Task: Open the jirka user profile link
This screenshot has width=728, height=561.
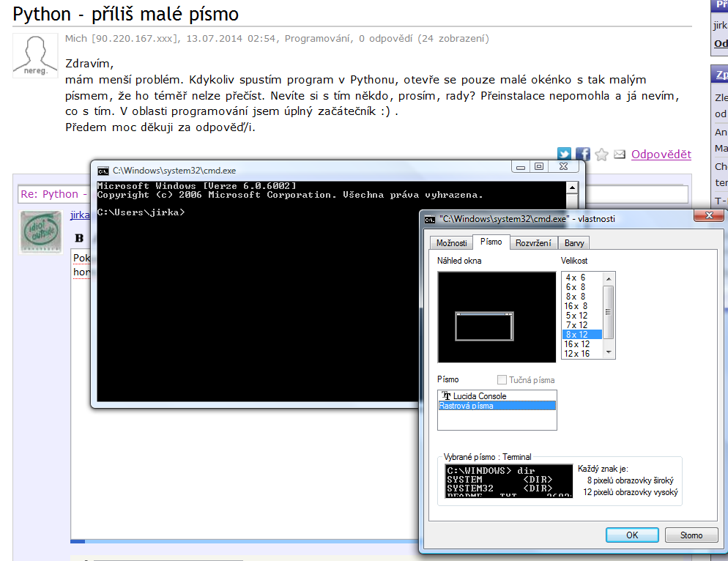Action: (79, 215)
